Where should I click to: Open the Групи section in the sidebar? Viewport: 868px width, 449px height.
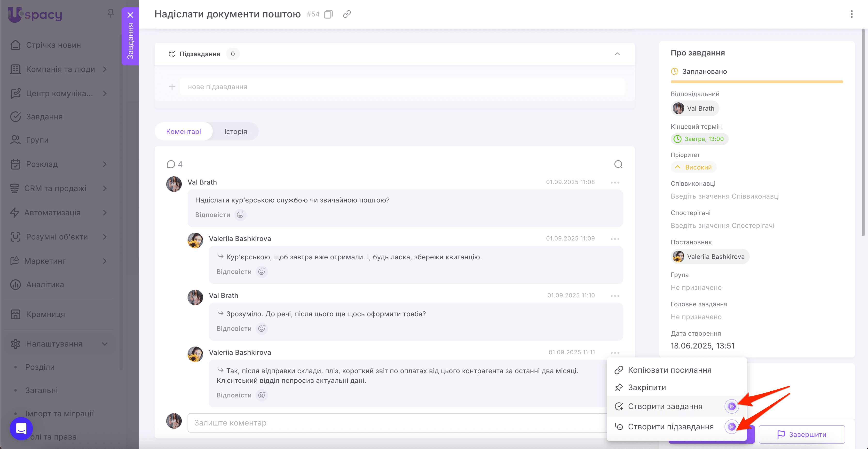(37, 140)
